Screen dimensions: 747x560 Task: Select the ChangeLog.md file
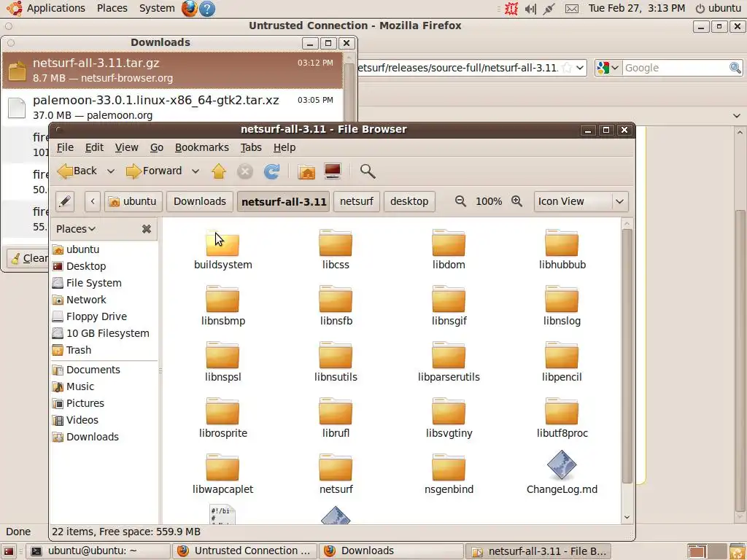(562, 472)
